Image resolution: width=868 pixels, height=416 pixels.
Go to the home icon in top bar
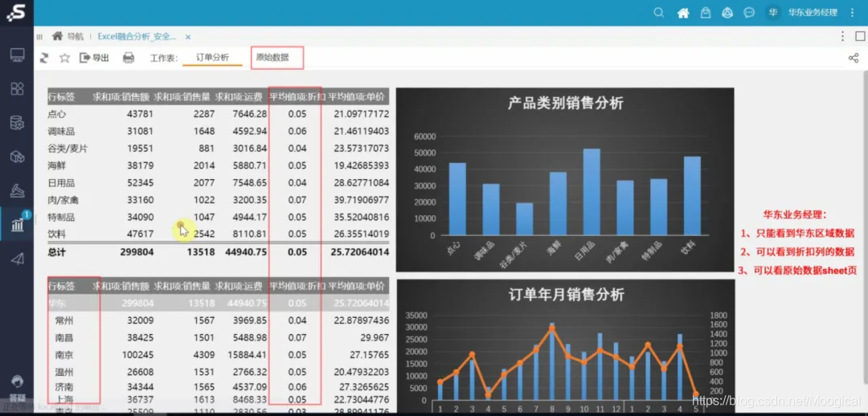click(x=683, y=13)
